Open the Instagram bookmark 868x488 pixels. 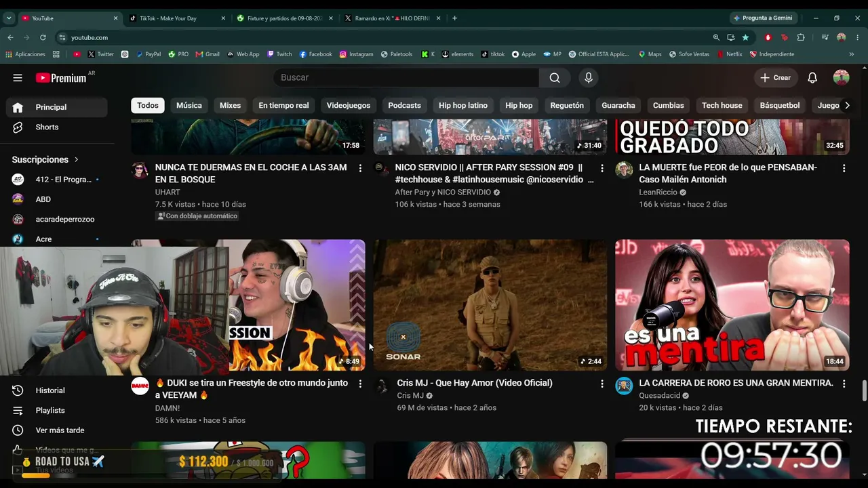(x=356, y=54)
